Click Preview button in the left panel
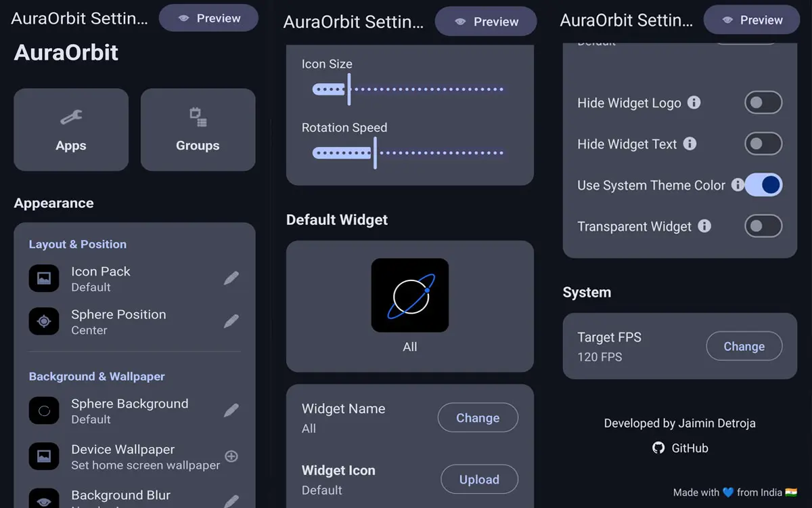 tap(208, 18)
